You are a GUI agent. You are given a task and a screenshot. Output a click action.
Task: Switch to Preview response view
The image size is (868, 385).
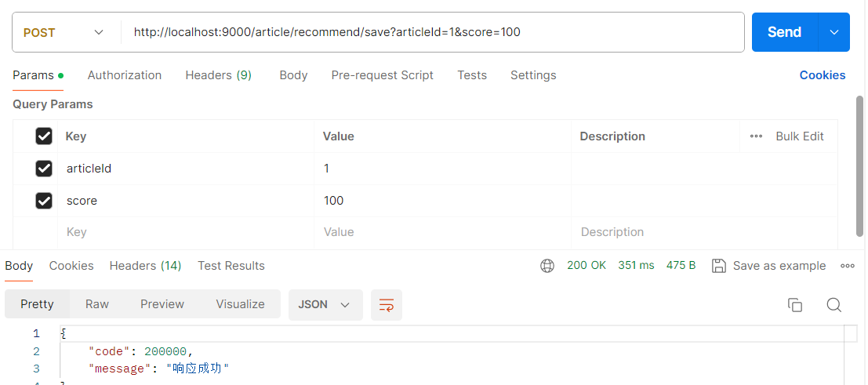pyautogui.click(x=162, y=304)
